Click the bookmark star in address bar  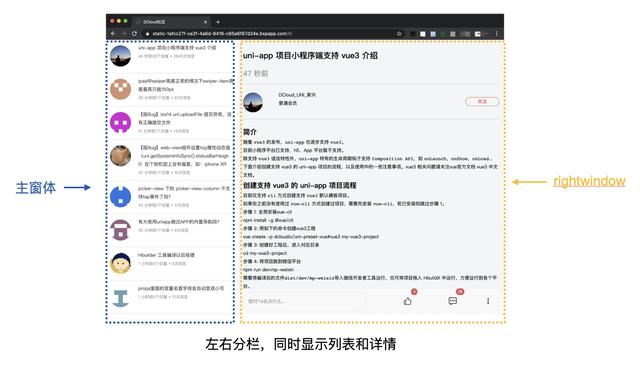click(x=399, y=33)
